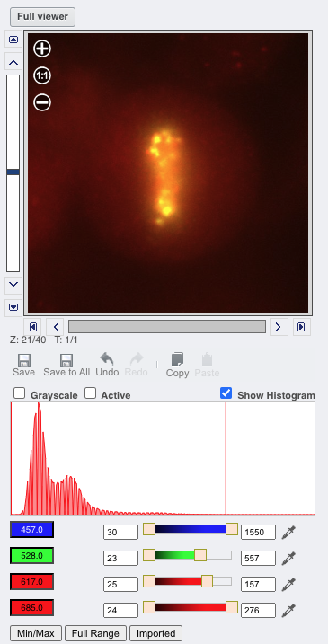Enable the Grayscale checkbox
Image resolution: width=328 pixels, height=644 pixels.
[x=19, y=393]
